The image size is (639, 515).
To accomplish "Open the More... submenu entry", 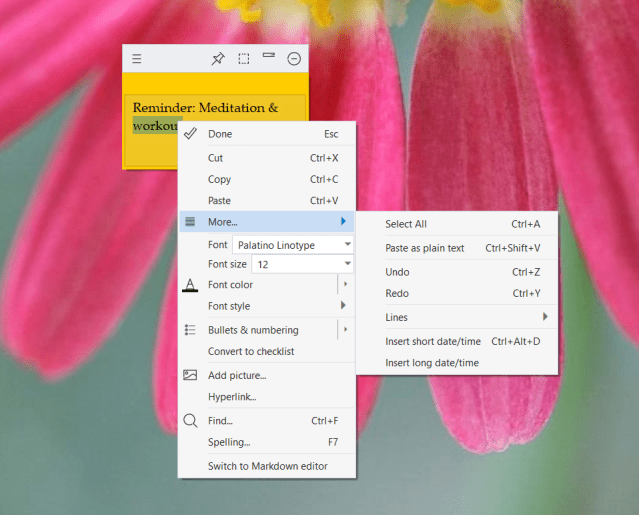I will (267, 222).
